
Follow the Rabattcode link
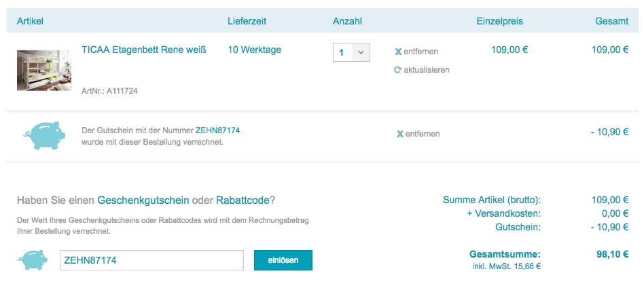coord(243,200)
